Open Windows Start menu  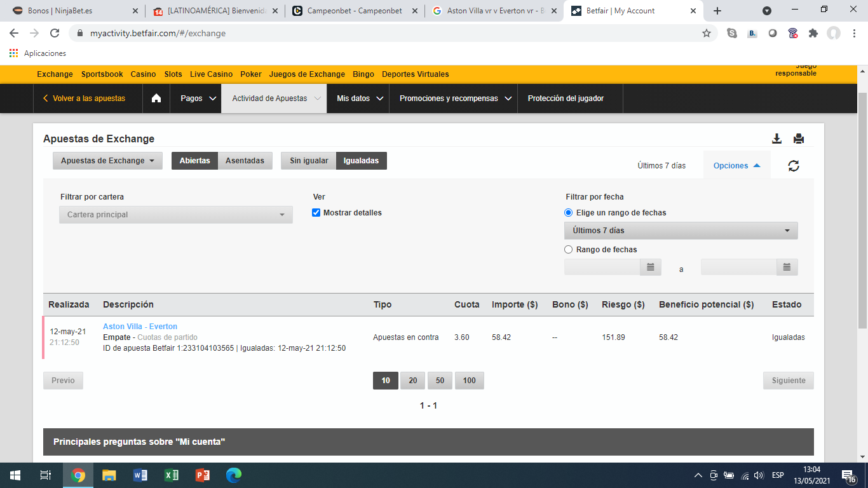click(x=15, y=475)
